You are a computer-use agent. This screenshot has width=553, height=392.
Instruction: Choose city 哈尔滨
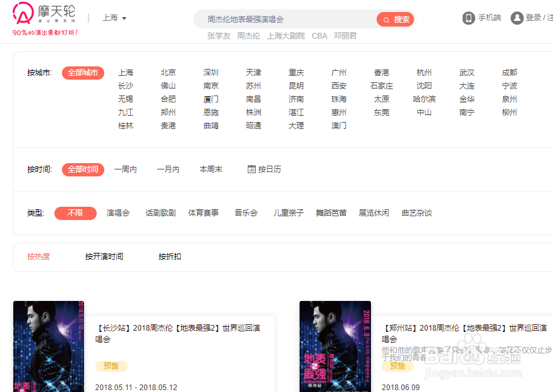[x=424, y=99]
